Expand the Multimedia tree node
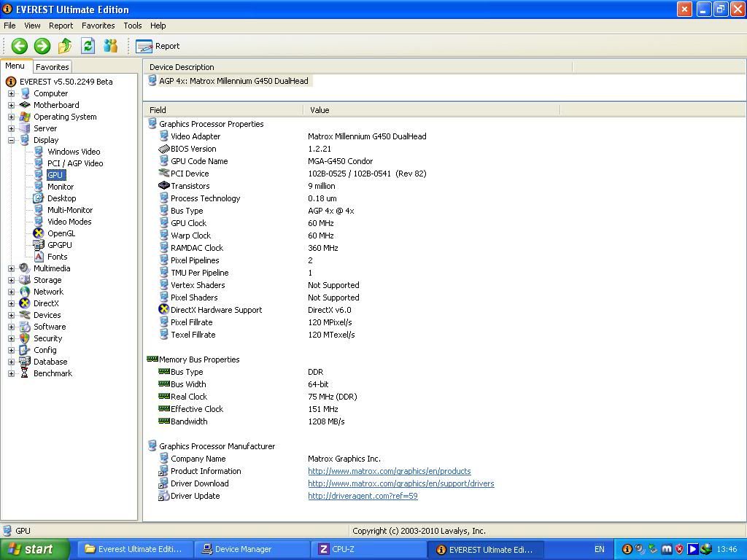Image resolution: width=747 pixels, height=560 pixels. tap(11, 268)
